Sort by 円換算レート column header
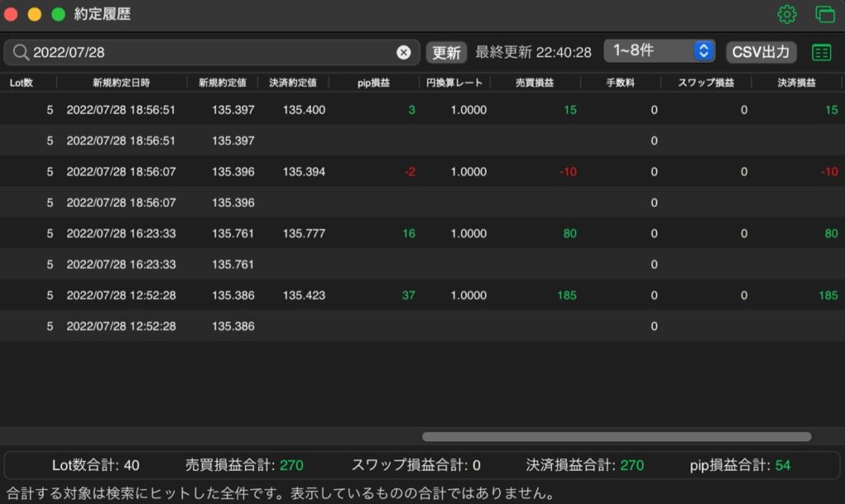 [x=454, y=82]
